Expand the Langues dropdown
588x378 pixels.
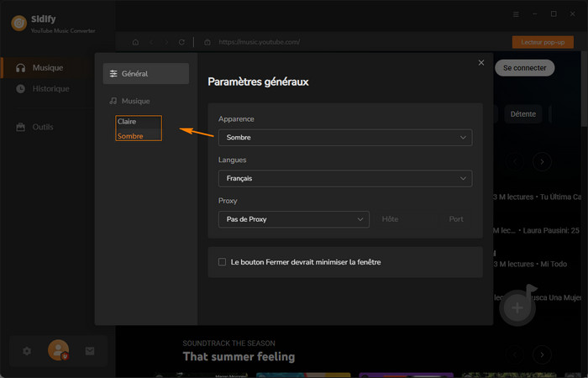click(344, 178)
